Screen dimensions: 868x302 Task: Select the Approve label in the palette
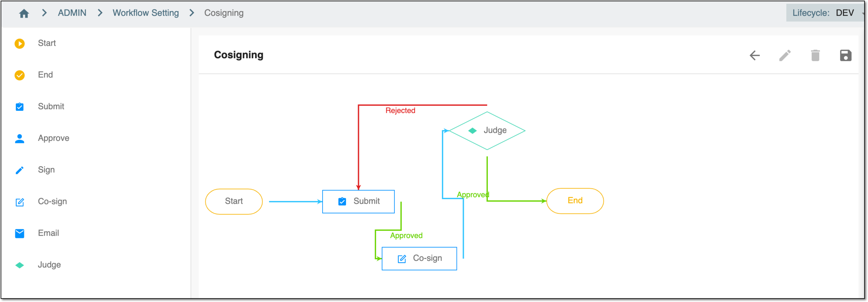(53, 138)
